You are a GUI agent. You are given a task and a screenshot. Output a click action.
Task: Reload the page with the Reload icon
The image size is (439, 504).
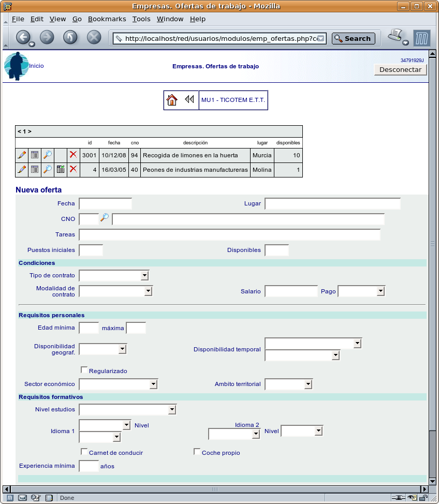(70, 38)
